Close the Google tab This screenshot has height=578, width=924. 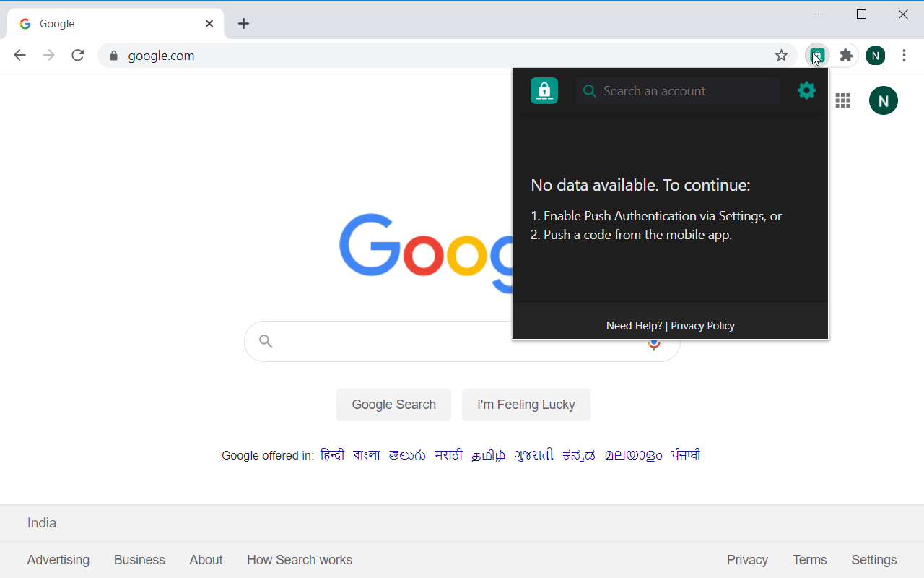[x=209, y=24]
